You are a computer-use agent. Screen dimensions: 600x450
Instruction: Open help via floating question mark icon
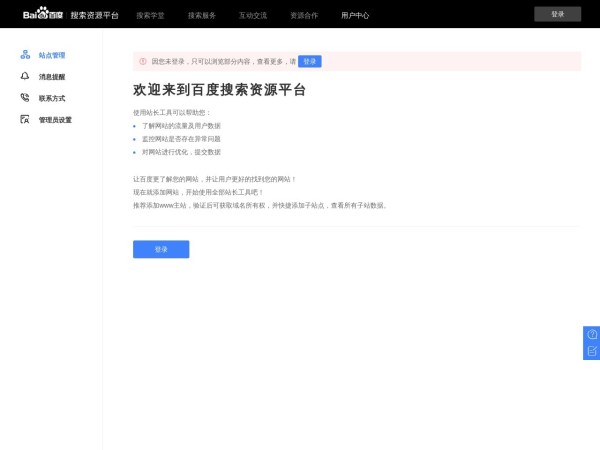point(592,334)
